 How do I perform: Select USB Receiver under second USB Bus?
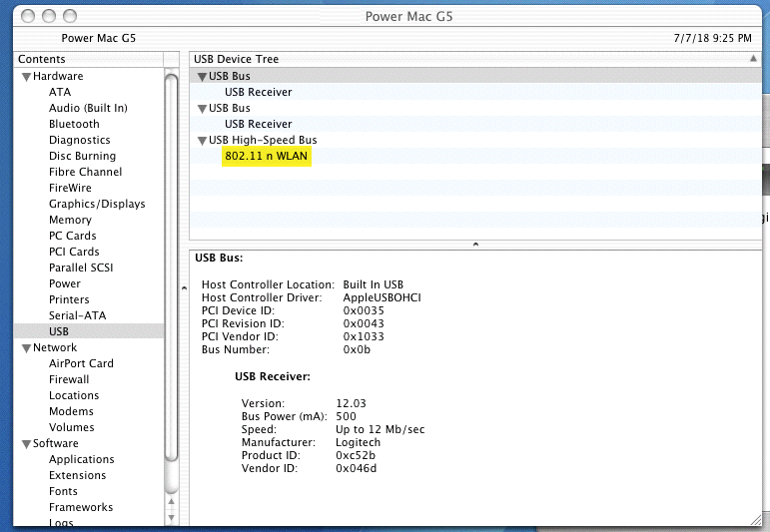click(259, 124)
